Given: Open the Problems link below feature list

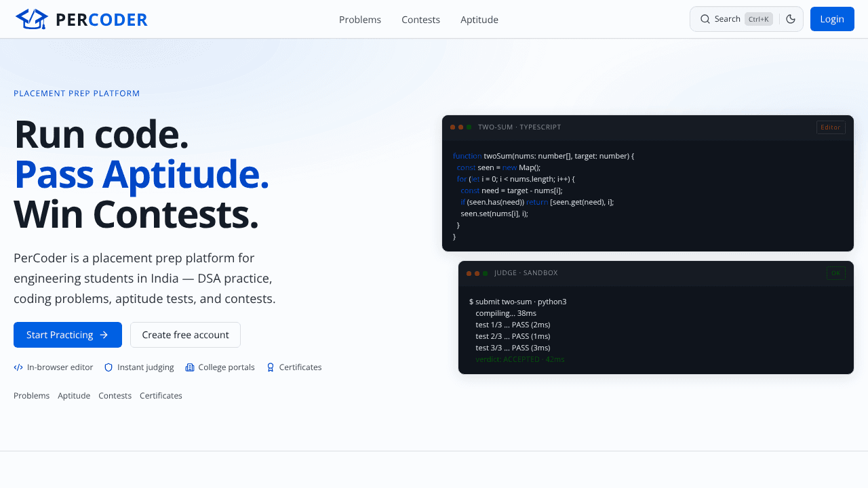Looking at the screenshot, I should tap(32, 396).
